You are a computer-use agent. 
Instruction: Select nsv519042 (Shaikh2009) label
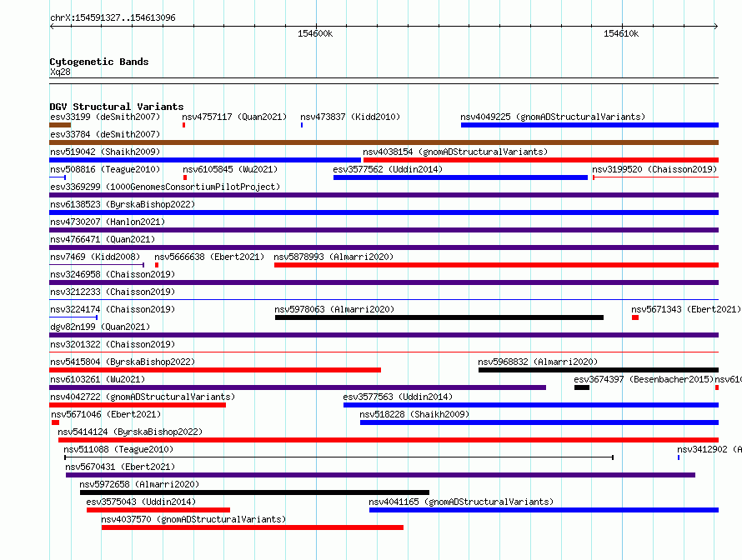(x=105, y=152)
